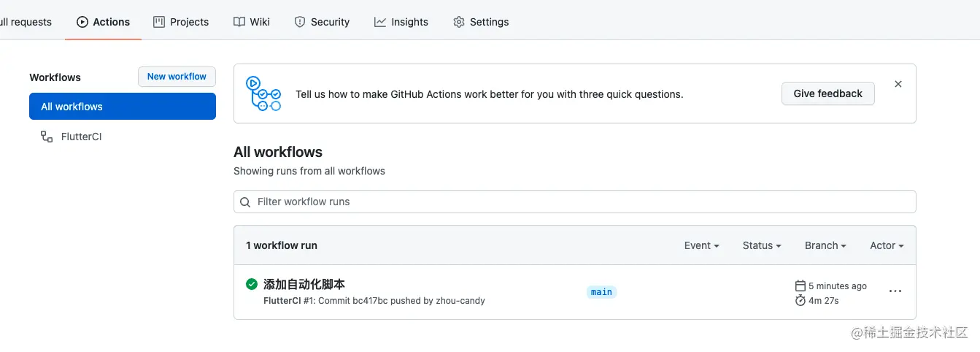
Task: Open the 添加自动化脚本 workflow run
Action: click(304, 284)
